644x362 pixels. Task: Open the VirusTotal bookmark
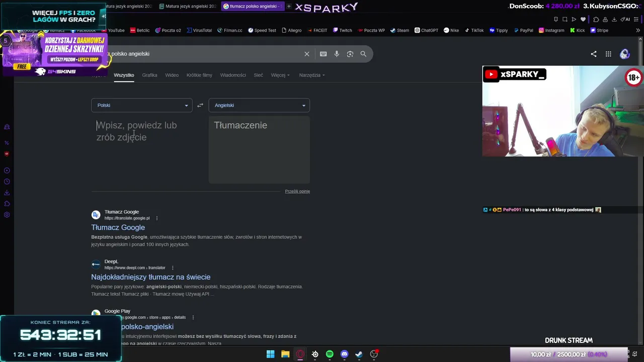[199, 30]
